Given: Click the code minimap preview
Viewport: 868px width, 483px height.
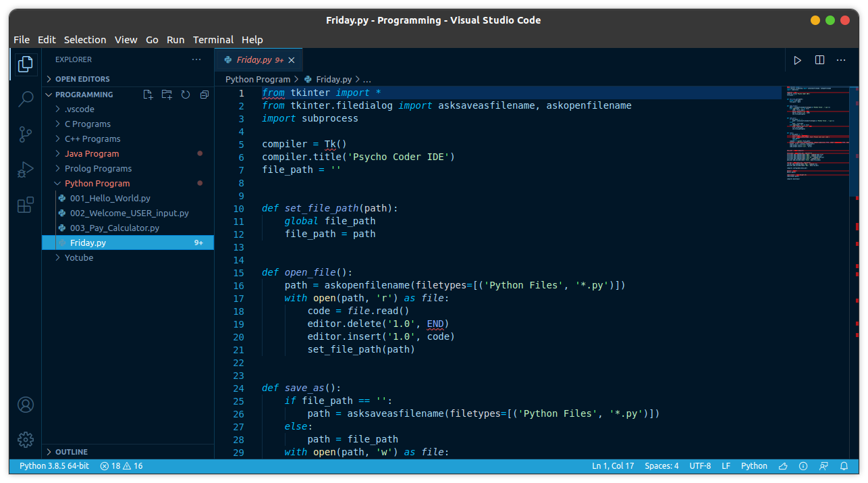Looking at the screenshot, I should [x=818, y=135].
